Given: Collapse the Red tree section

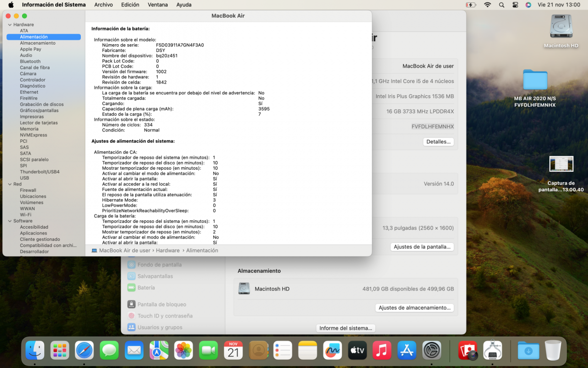Looking at the screenshot, I should pyautogui.click(x=9, y=184).
